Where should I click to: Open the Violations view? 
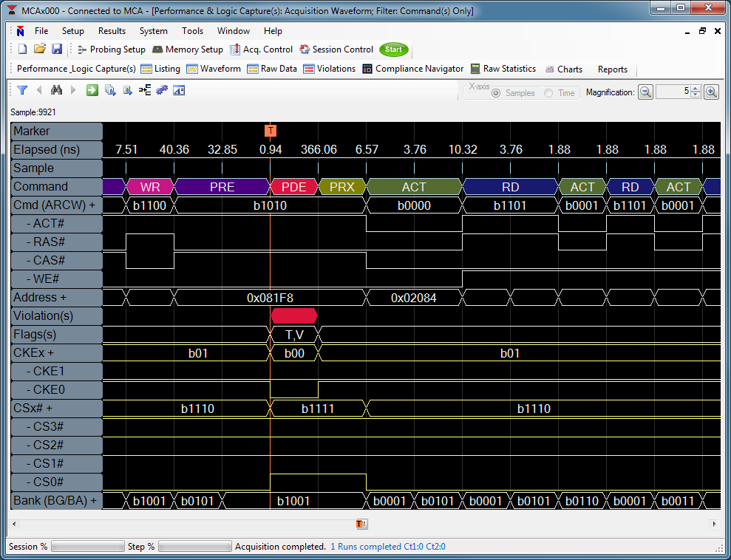329,69
